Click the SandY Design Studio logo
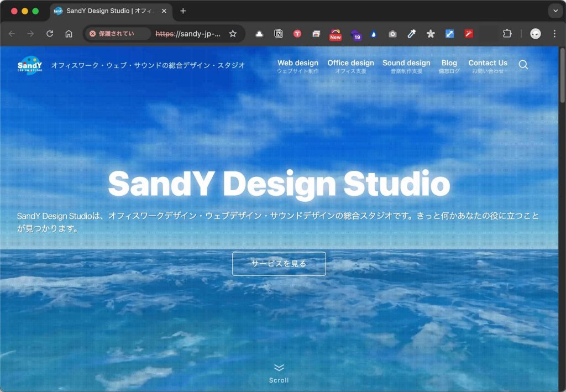566x392 pixels. [x=30, y=65]
